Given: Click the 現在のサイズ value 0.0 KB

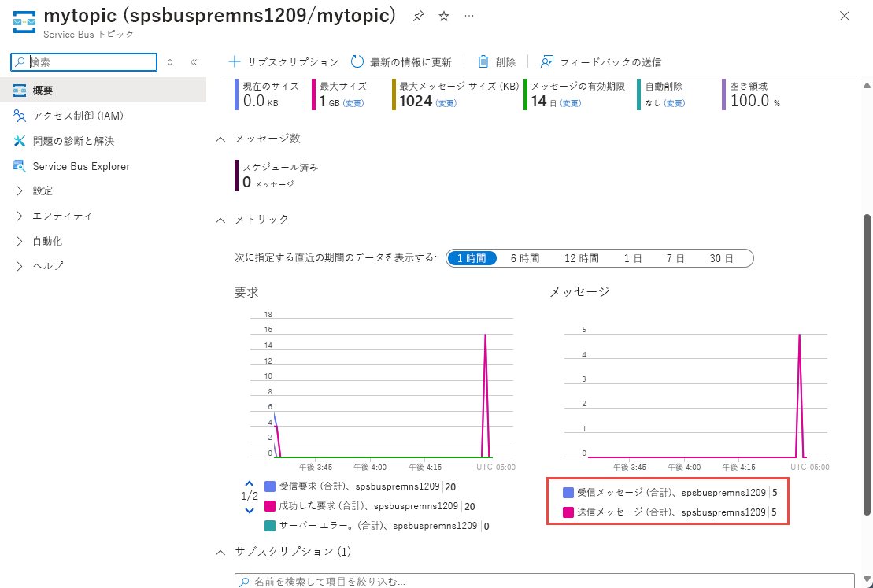Looking at the screenshot, I should (x=261, y=102).
